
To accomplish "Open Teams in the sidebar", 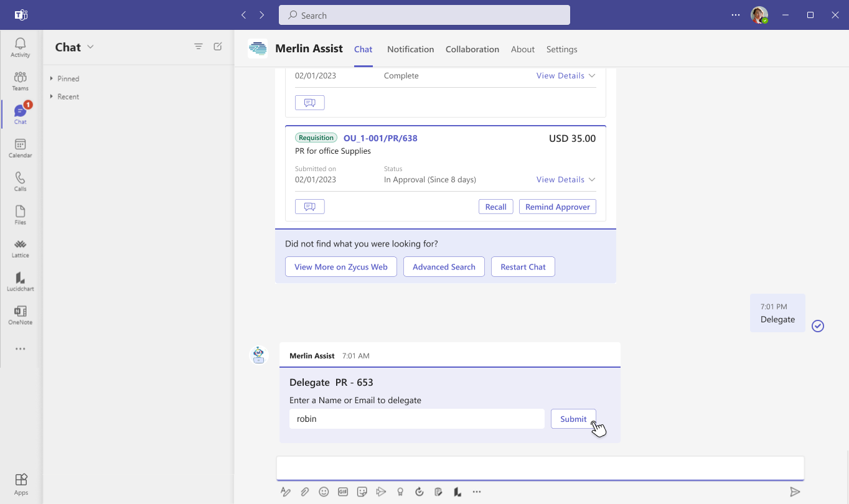I will coord(21,81).
